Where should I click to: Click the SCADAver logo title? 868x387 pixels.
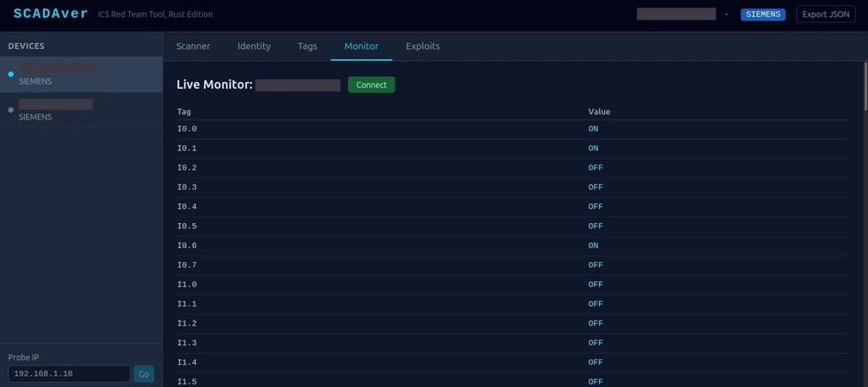51,14
